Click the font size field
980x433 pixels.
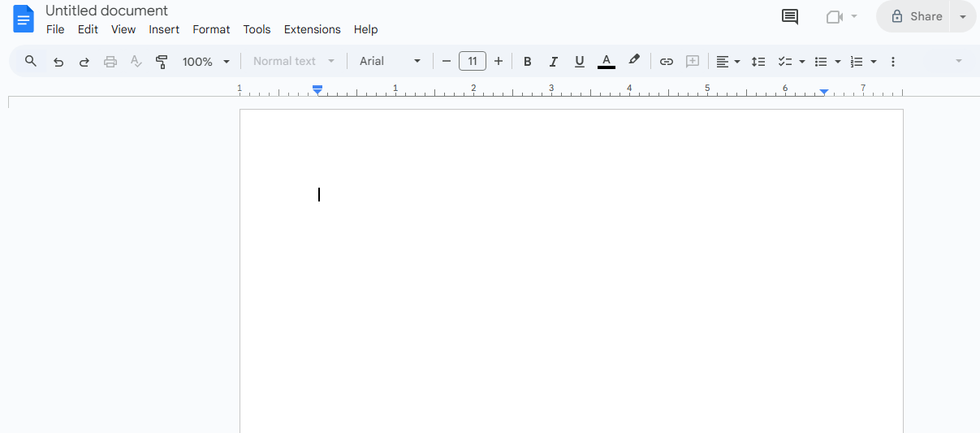click(x=473, y=61)
